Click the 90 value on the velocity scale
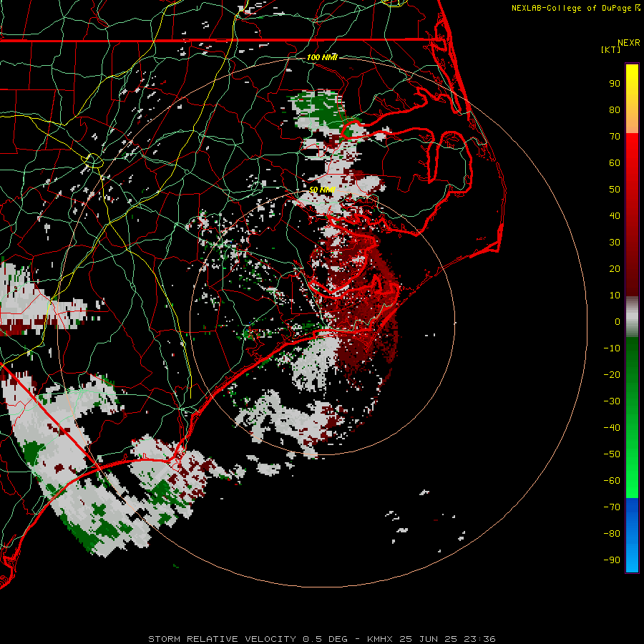Viewport: 644px width, 644px height. pyautogui.click(x=615, y=84)
